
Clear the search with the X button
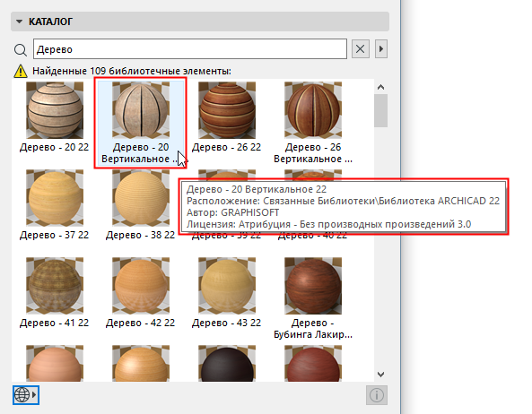tap(361, 49)
